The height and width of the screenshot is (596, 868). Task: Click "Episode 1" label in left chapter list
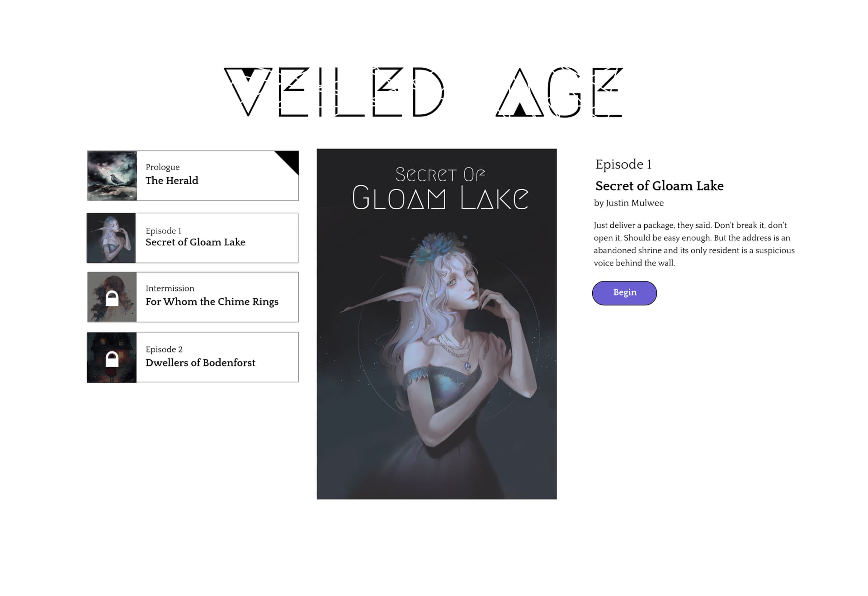point(163,231)
